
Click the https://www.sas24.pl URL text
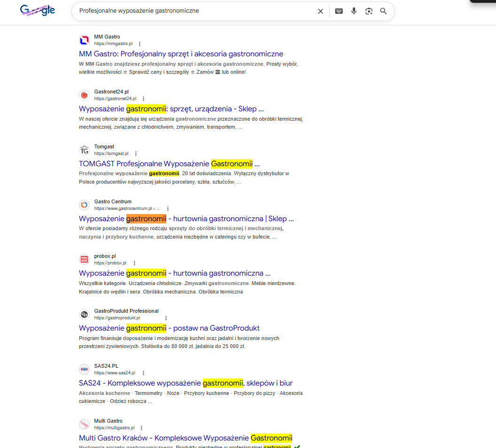(x=115, y=373)
